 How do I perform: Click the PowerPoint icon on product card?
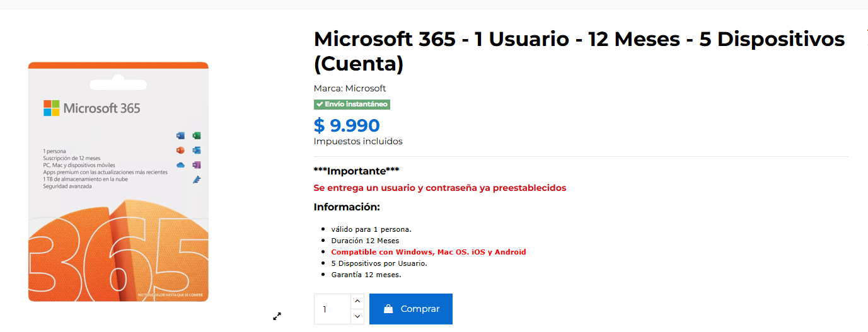coord(180,150)
